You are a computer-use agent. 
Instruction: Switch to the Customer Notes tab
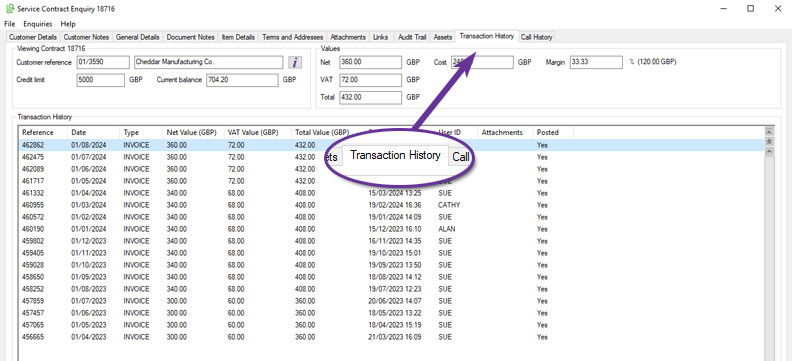coord(86,37)
